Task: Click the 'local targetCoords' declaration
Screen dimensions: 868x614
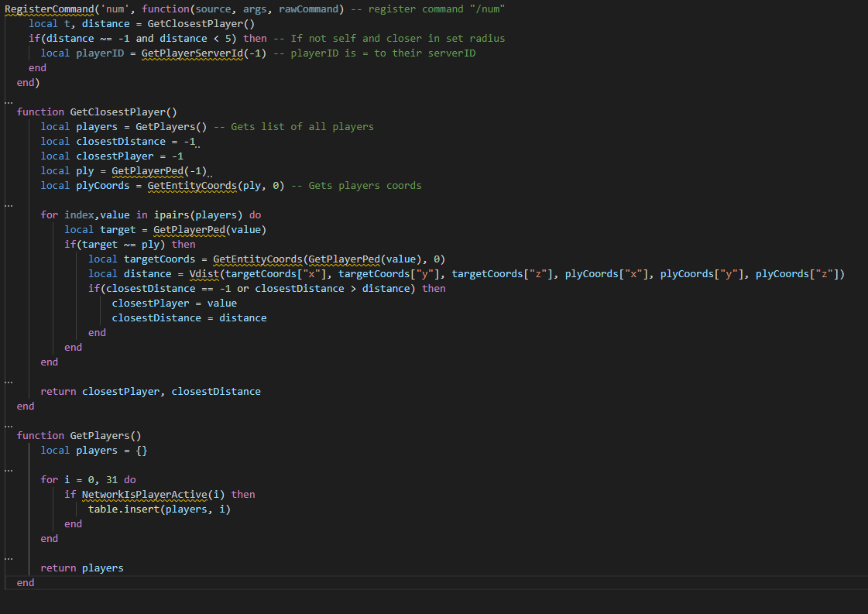Action: 142,259
